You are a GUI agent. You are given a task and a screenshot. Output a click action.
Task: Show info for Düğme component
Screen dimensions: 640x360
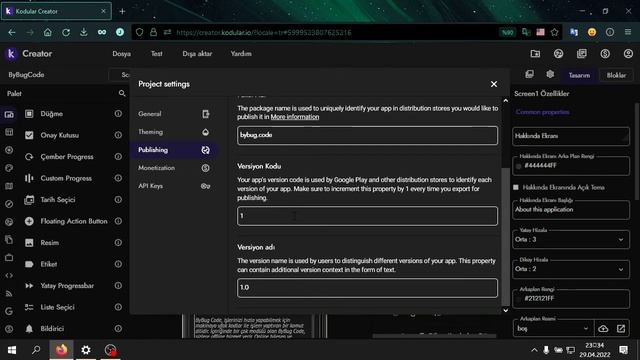(118, 114)
